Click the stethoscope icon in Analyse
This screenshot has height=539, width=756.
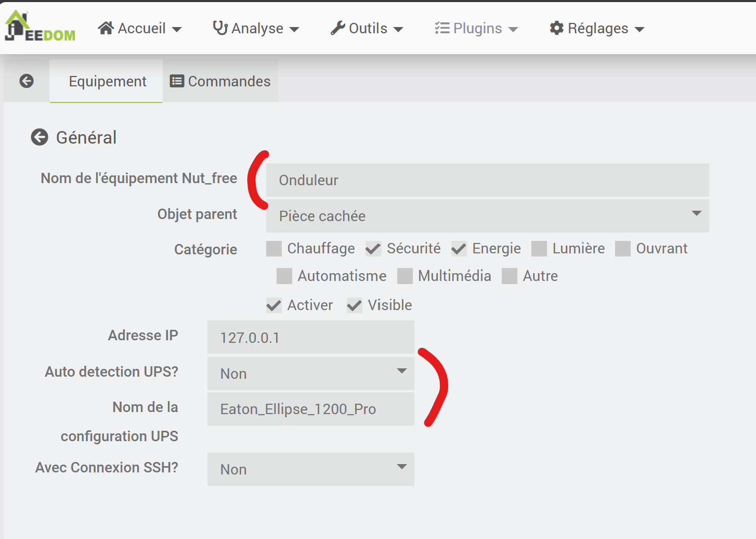220,28
